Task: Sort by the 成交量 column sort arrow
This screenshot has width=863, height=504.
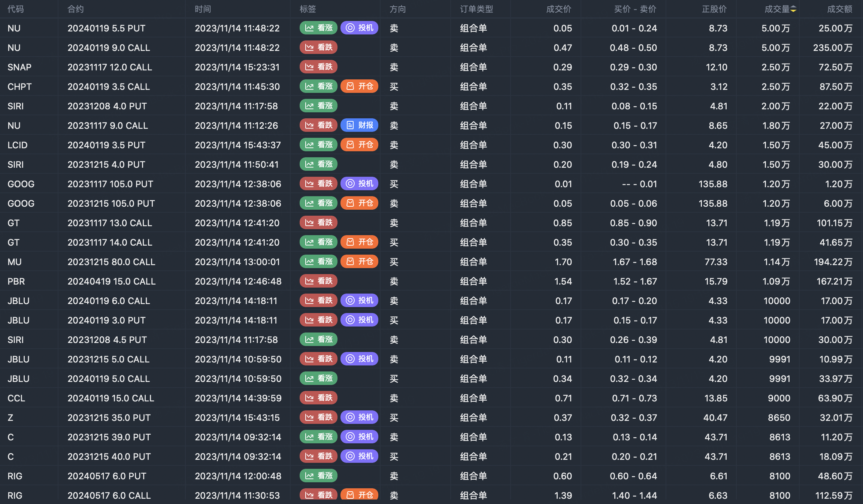Action: click(x=793, y=9)
